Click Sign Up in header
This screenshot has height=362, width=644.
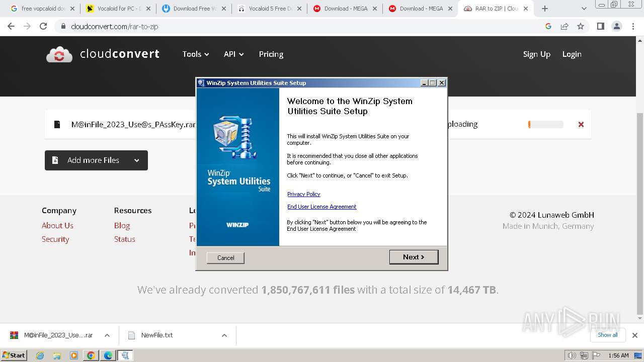click(x=537, y=54)
